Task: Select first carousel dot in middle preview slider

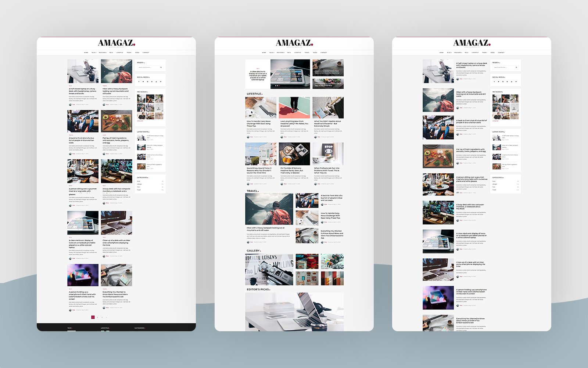Action: (x=276, y=86)
